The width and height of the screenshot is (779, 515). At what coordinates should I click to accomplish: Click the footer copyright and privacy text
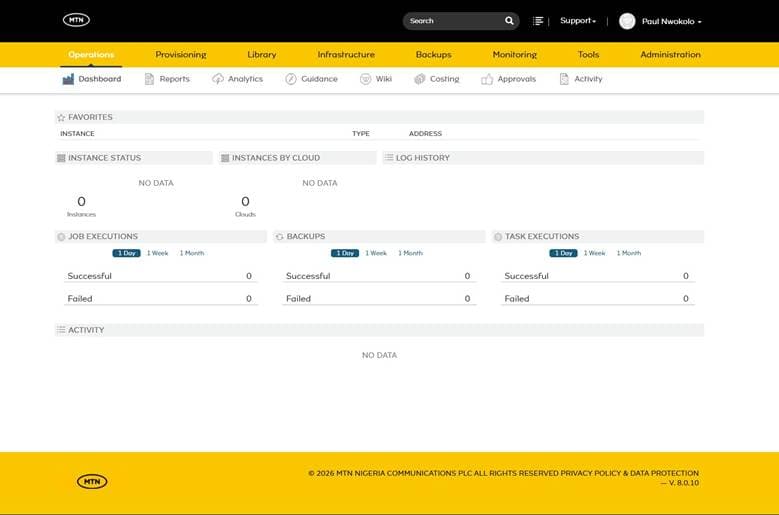point(503,478)
